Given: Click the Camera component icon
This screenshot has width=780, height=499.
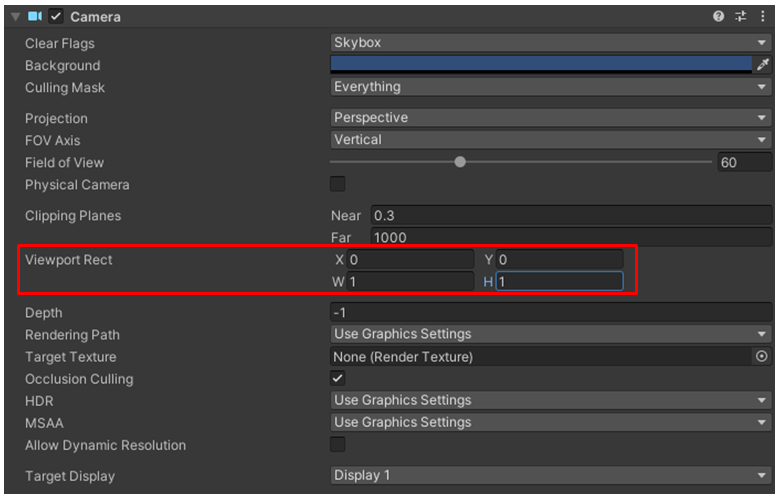Looking at the screenshot, I should (x=35, y=16).
